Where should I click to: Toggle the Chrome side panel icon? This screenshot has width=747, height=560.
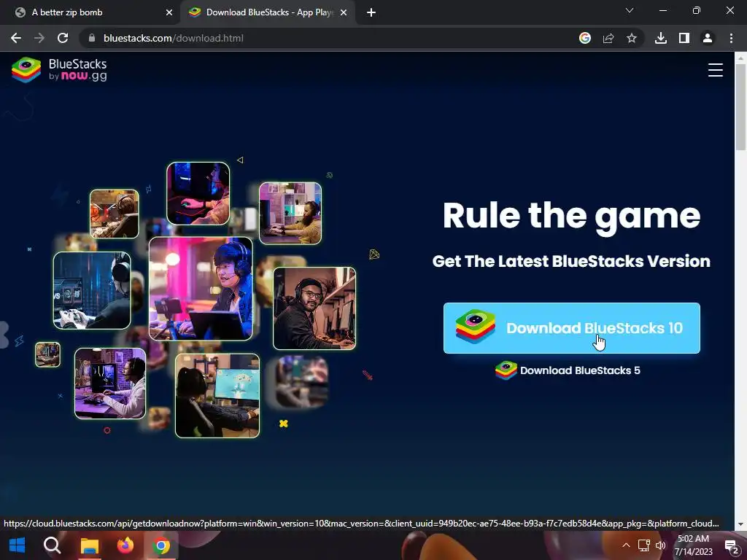click(684, 38)
